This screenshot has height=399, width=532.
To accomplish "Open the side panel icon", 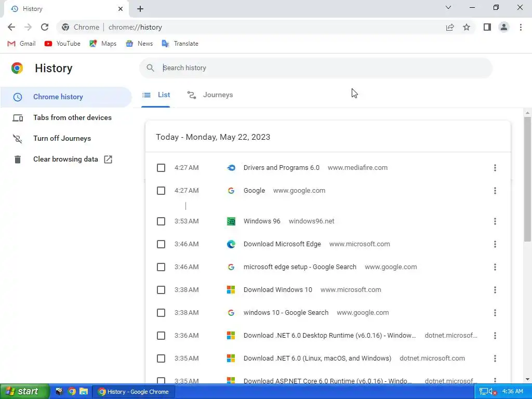I will (487, 27).
